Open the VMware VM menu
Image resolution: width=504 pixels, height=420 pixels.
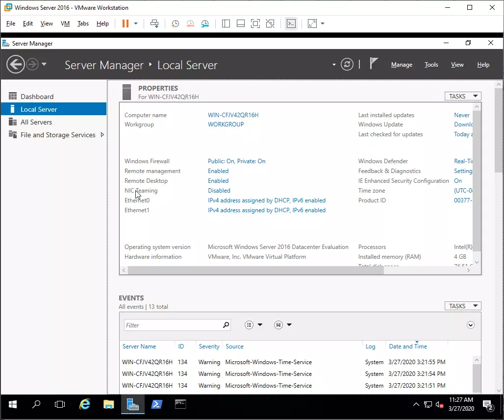[65, 24]
